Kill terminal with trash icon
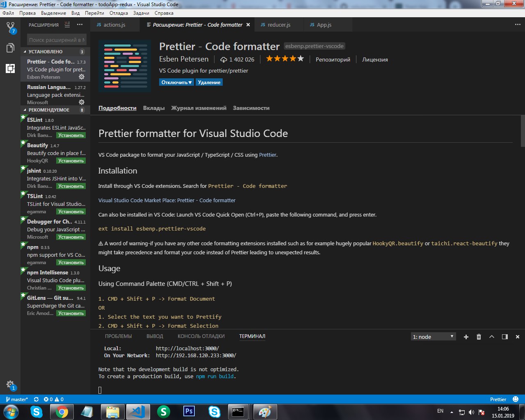 [x=479, y=337]
